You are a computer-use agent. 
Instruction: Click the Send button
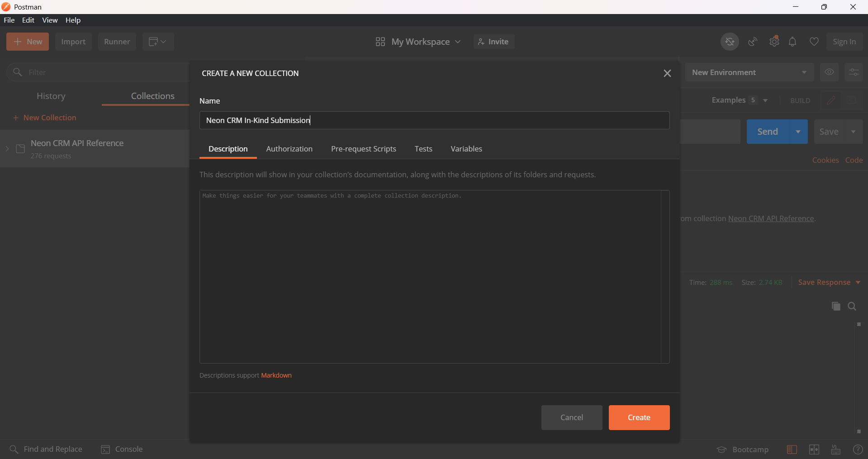point(768,132)
